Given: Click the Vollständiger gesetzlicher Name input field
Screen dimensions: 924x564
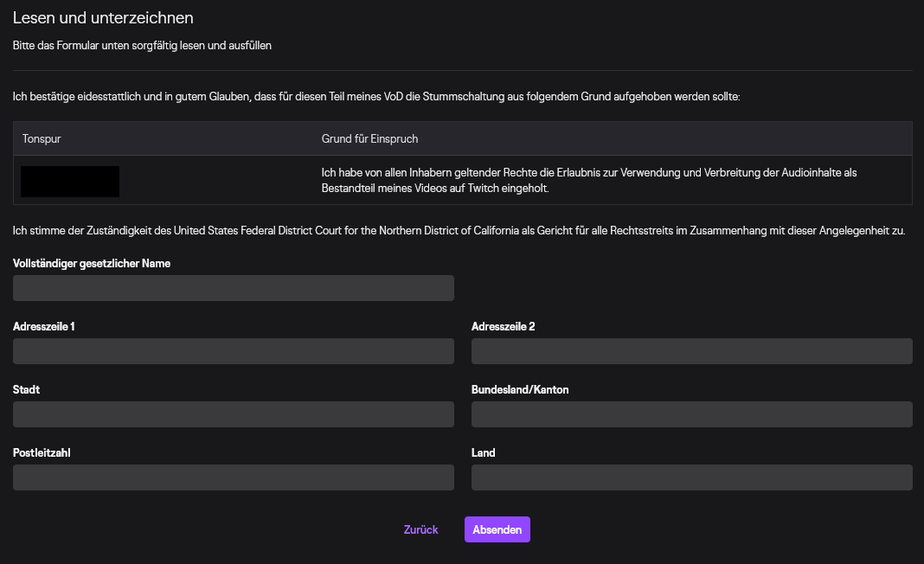Looking at the screenshot, I should (x=234, y=288).
